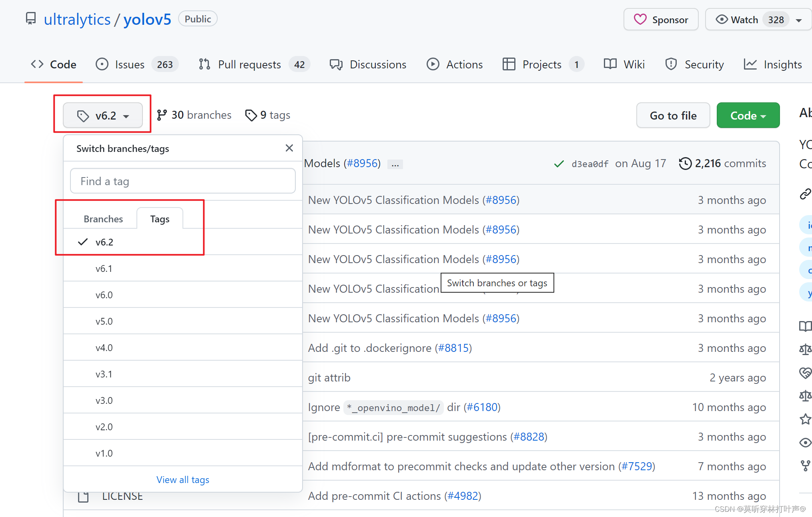The width and height of the screenshot is (812, 517).
Task: Click the sidebar link chain icon
Action: (x=805, y=194)
